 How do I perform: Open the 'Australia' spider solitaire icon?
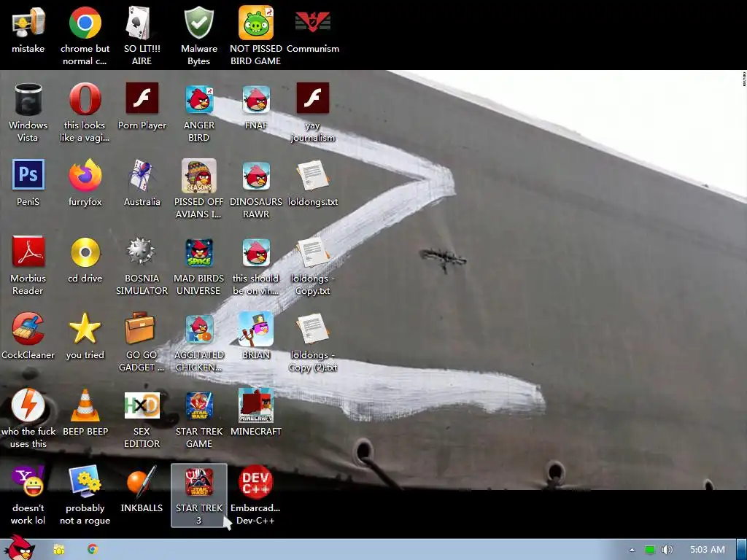[x=142, y=175]
